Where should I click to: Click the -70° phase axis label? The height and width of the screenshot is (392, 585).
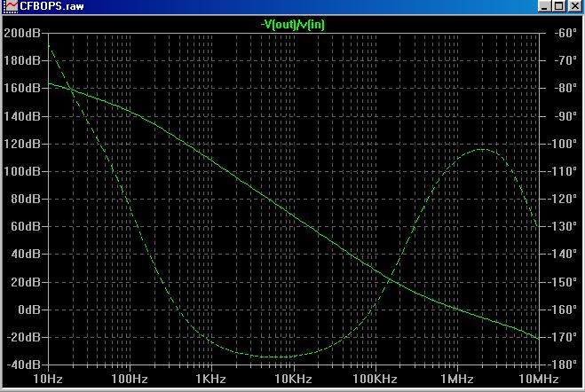click(x=565, y=60)
